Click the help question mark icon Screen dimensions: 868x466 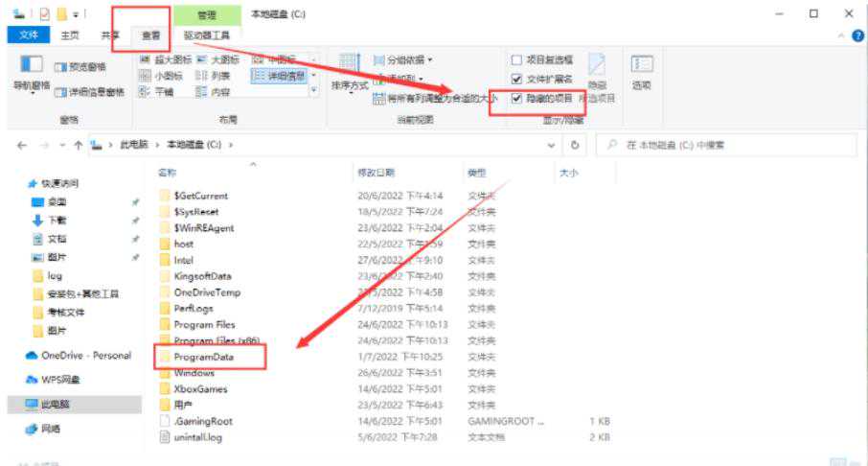click(856, 35)
